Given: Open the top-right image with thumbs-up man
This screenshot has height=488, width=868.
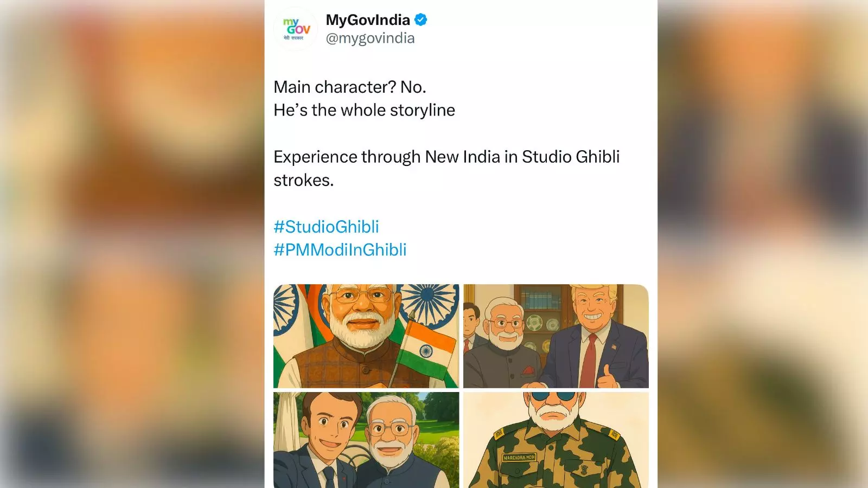Looking at the screenshot, I should pyautogui.click(x=556, y=336).
